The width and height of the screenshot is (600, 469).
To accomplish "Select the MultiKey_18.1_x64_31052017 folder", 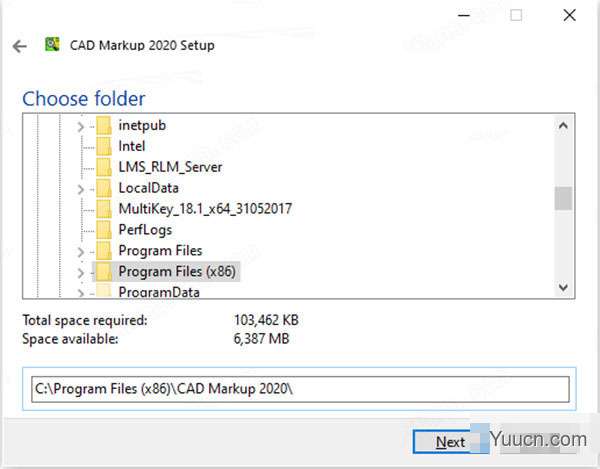I will coord(205,209).
